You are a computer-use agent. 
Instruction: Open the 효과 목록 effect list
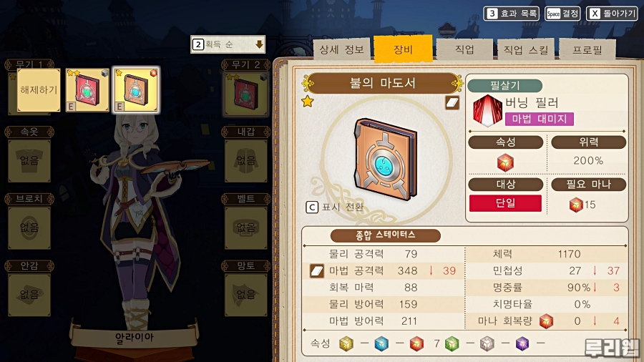[x=512, y=14]
